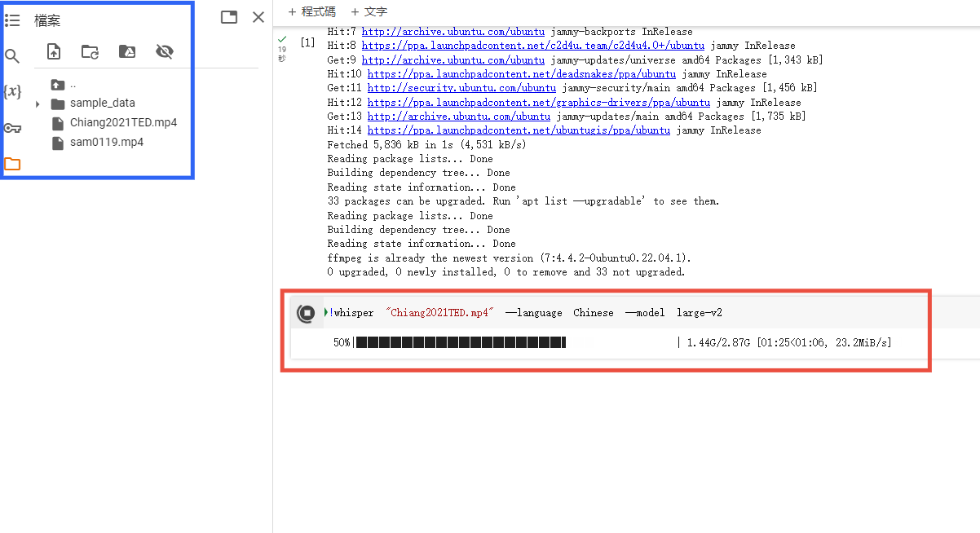
Task: Stop the running whisper cell
Action: coord(307,313)
